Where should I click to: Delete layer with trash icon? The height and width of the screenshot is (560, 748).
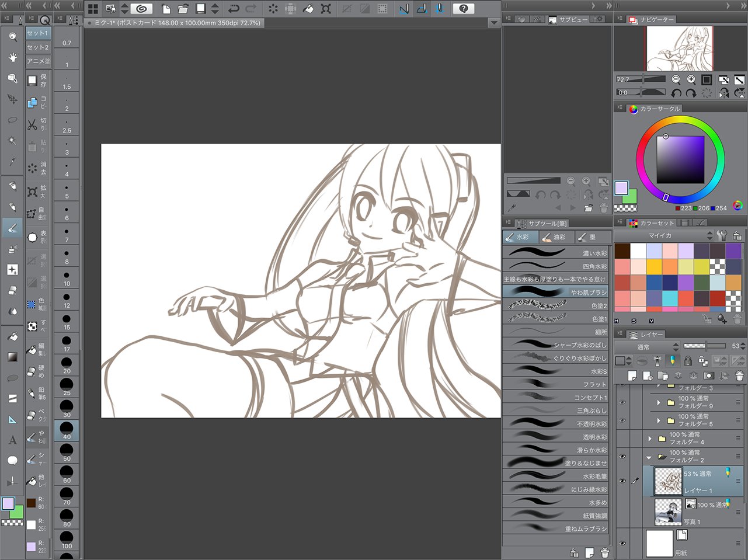[x=739, y=375]
